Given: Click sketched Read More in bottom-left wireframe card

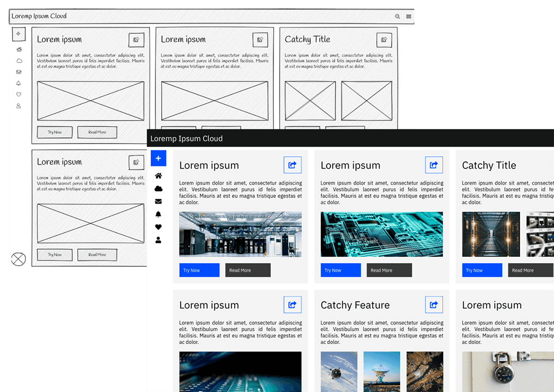Looking at the screenshot, I should click(x=97, y=255).
